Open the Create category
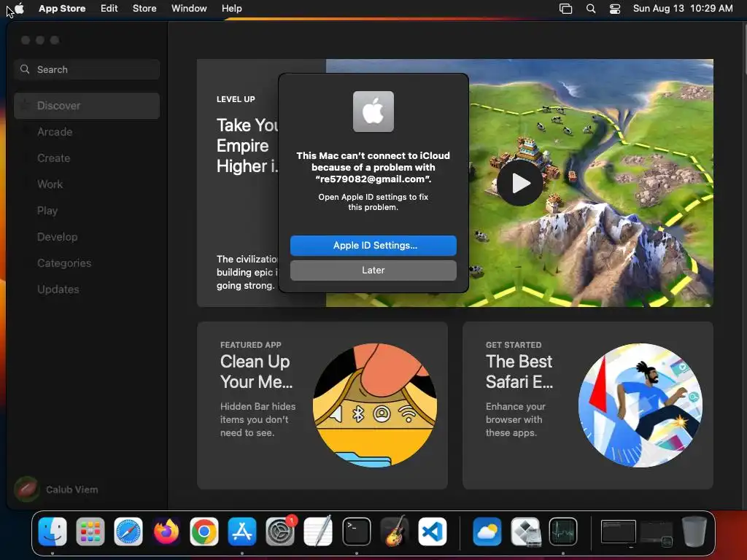The image size is (747, 560). [x=53, y=158]
